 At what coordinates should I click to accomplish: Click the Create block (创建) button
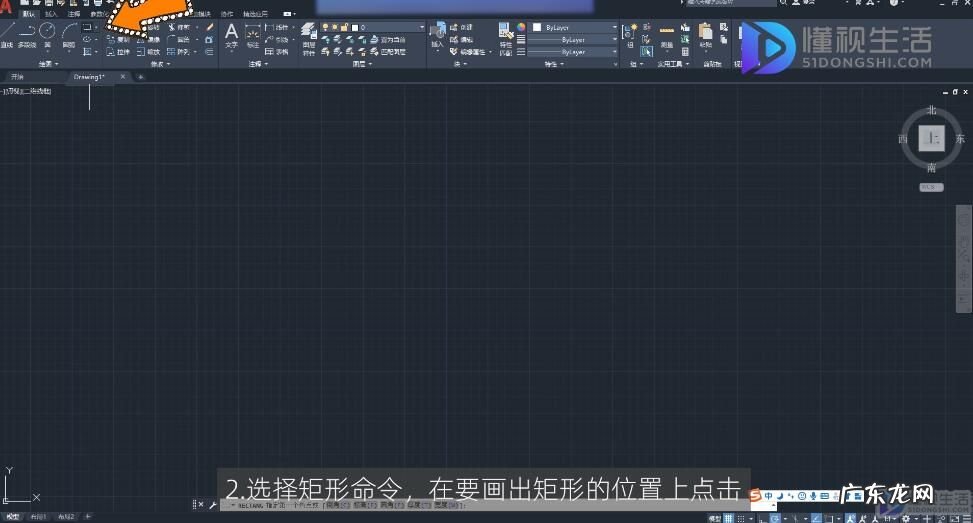tap(462, 27)
